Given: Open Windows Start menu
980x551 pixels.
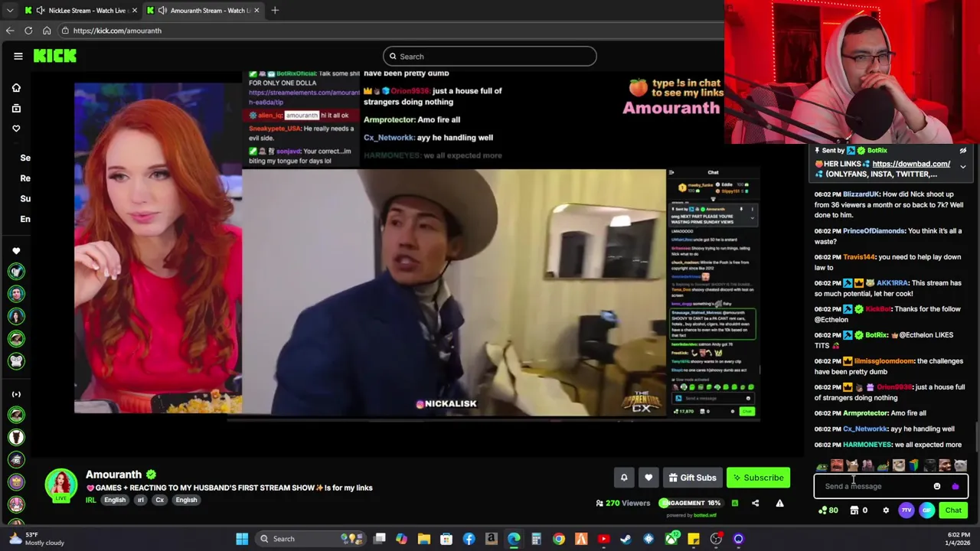Looking at the screenshot, I should click(242, 539).
